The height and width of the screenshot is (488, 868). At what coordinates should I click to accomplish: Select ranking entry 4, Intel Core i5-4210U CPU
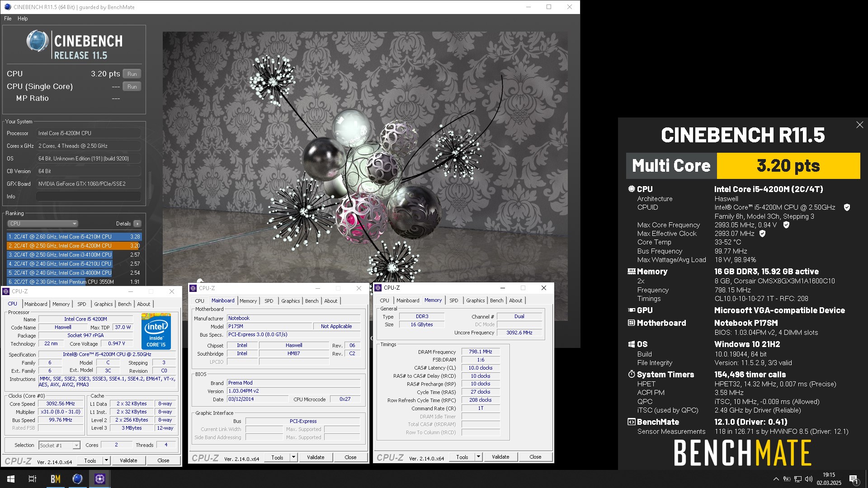(74, 264)
